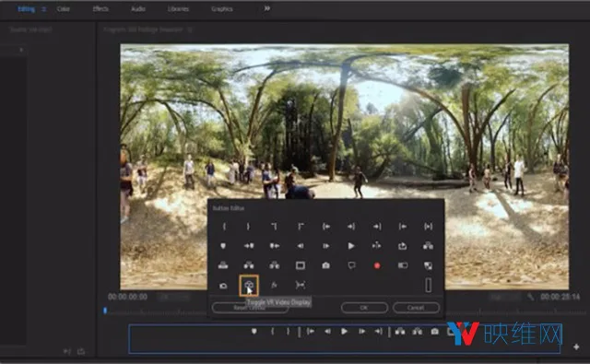This screenshot has width=590, height=364.
Task: Click the highlighted Toggle VR Video Display icon
Action: coord(249,286)
